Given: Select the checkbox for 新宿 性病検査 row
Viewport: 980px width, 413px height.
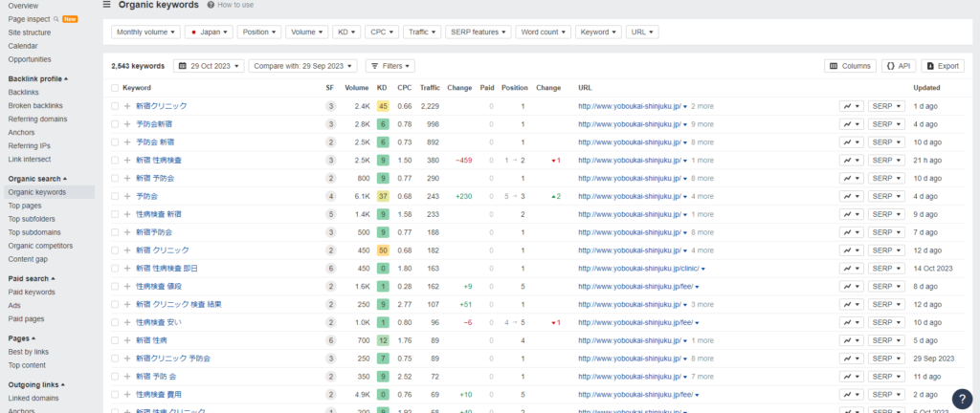Looking at the screenshot, I should pos(115,160).
